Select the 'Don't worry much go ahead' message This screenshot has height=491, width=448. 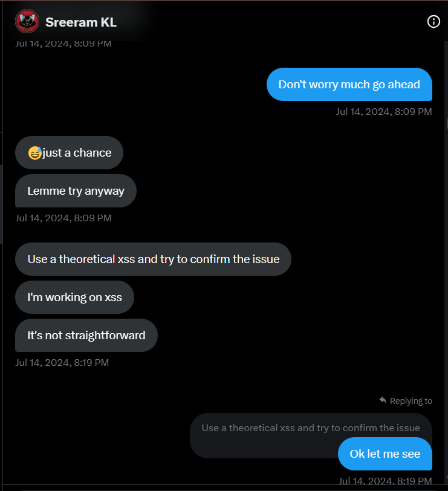tap(349, 84)
